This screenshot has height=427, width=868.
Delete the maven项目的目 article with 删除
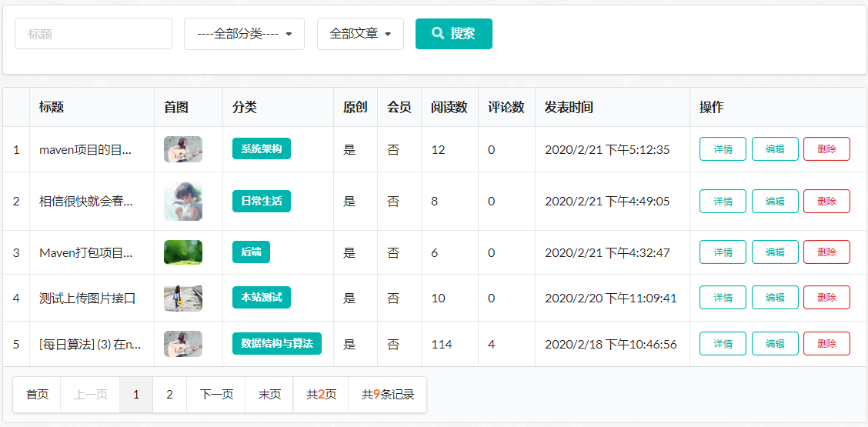pos(826,149)
